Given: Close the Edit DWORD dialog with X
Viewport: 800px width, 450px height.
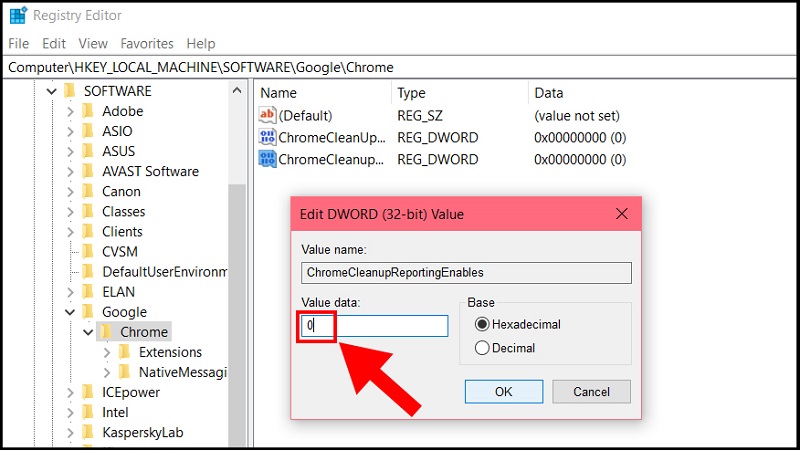Looking at the screenshot, I should pos(621,214).
